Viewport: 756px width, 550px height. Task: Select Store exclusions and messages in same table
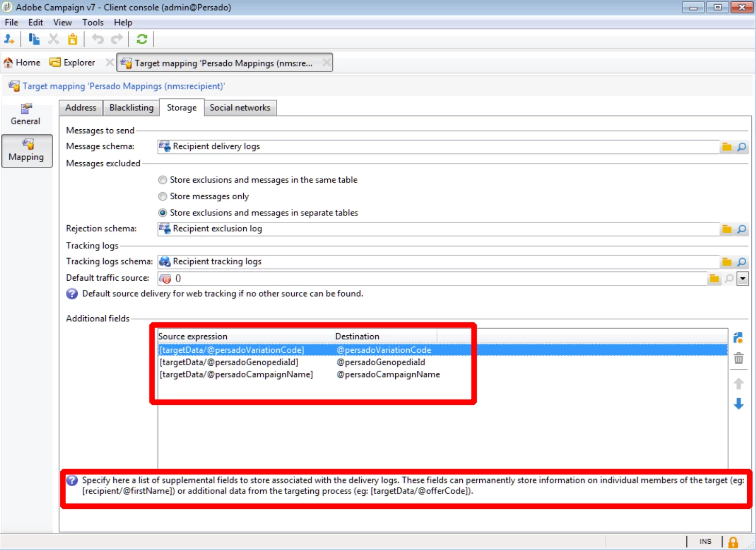(163, 180)
